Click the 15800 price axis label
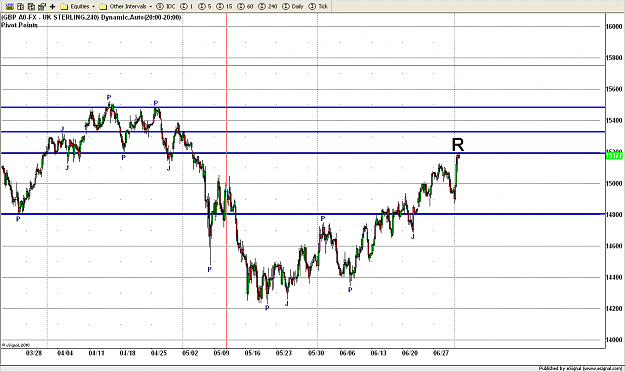The height and width of the screenshot is (372, 625). [x=614, y=58]
